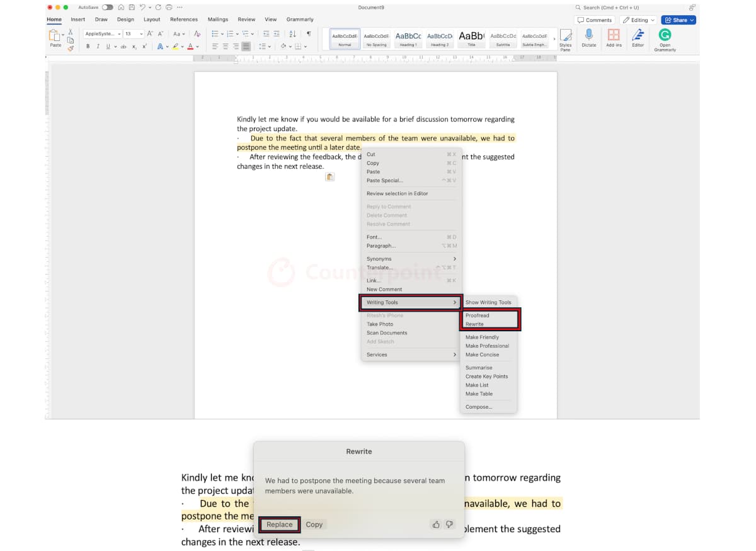
Task: Expand the styles gallery arrow
Action: coord(554,38)
